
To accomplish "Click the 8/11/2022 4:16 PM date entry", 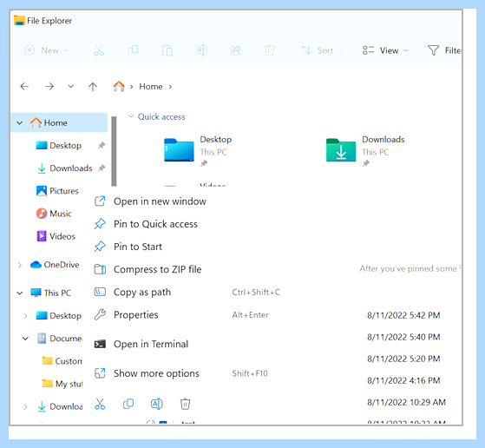I will (x=403, y=380).
